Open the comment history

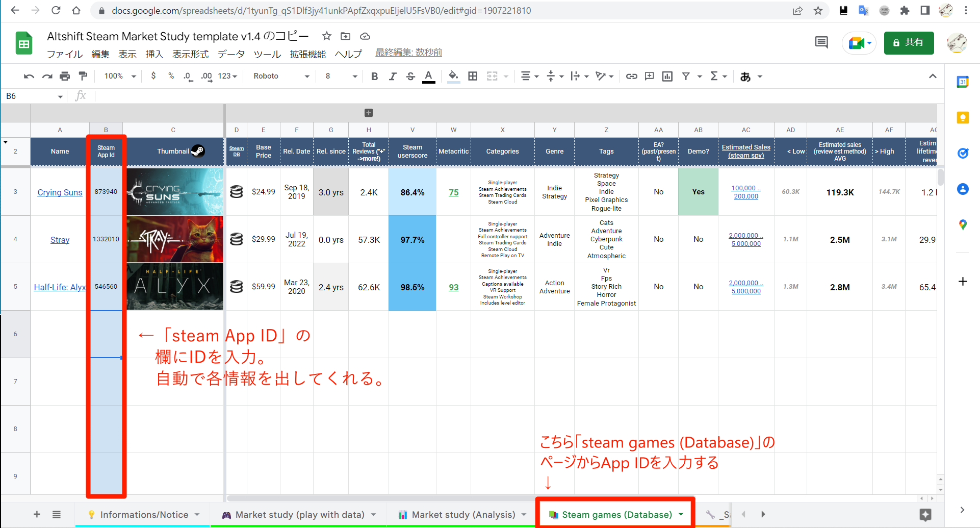click(x=821, y=43)
